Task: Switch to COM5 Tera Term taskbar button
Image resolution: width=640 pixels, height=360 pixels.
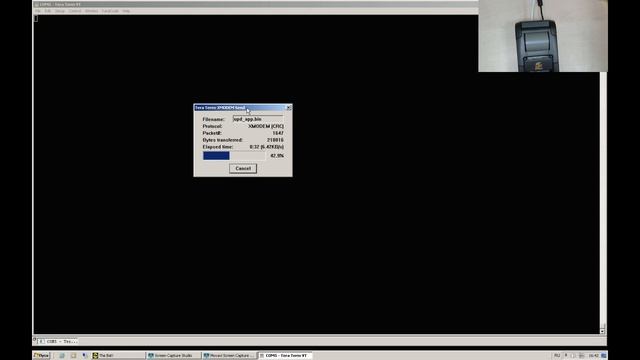Action: (x=285, y=356)
